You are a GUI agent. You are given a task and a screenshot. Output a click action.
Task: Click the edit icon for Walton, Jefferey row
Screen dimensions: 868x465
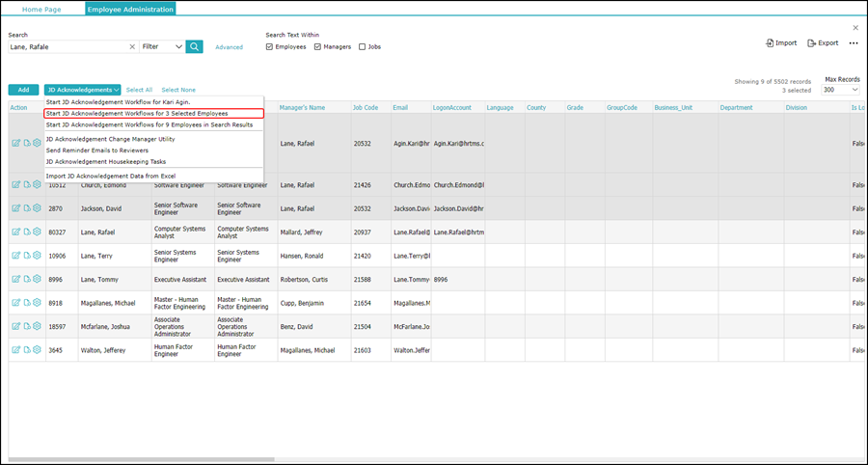[15, 350]
